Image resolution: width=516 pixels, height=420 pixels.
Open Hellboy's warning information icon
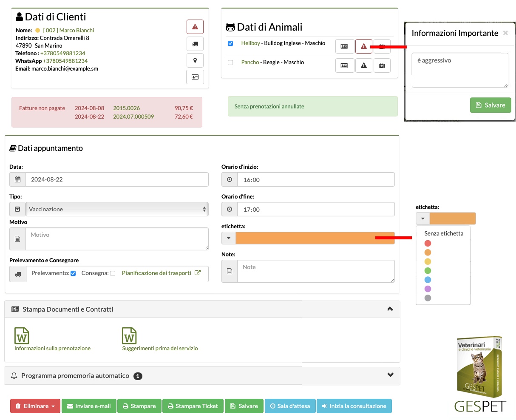click(364, 46)
